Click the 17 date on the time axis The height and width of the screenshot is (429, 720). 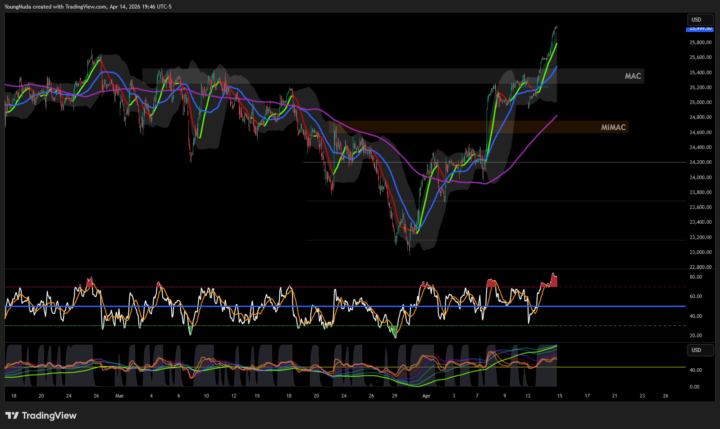click(x=587, y=395)
